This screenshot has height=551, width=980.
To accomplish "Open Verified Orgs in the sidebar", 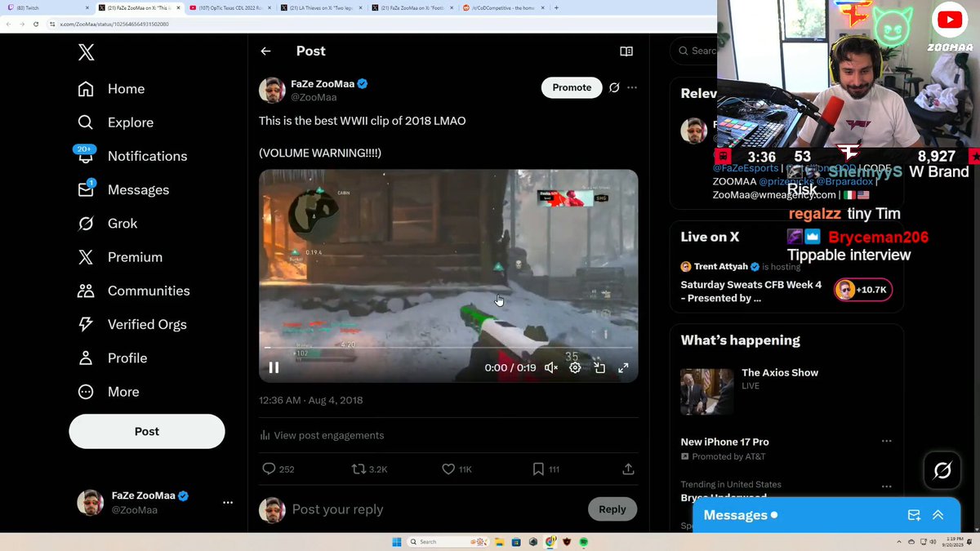I will [x=131, y=324].
